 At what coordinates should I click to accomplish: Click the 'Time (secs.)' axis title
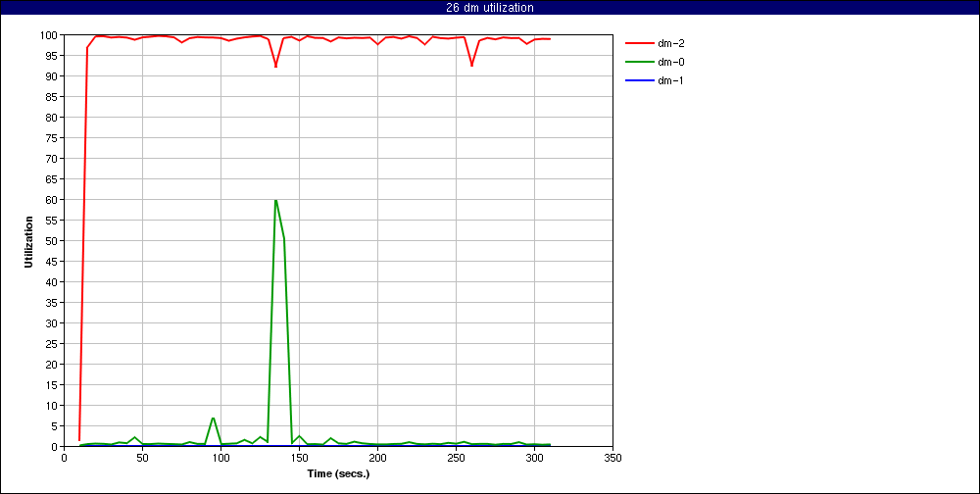(339, 473)
